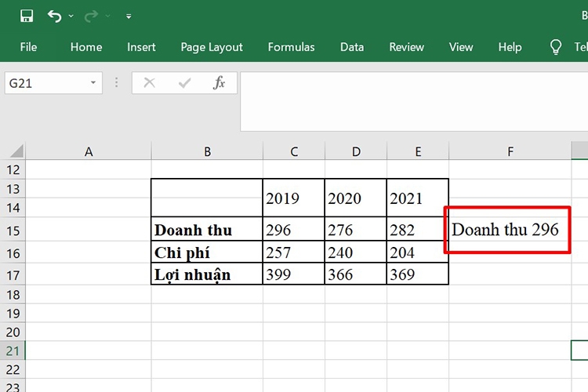
Task: Click the cell with value 366
Action: (355, 274)
